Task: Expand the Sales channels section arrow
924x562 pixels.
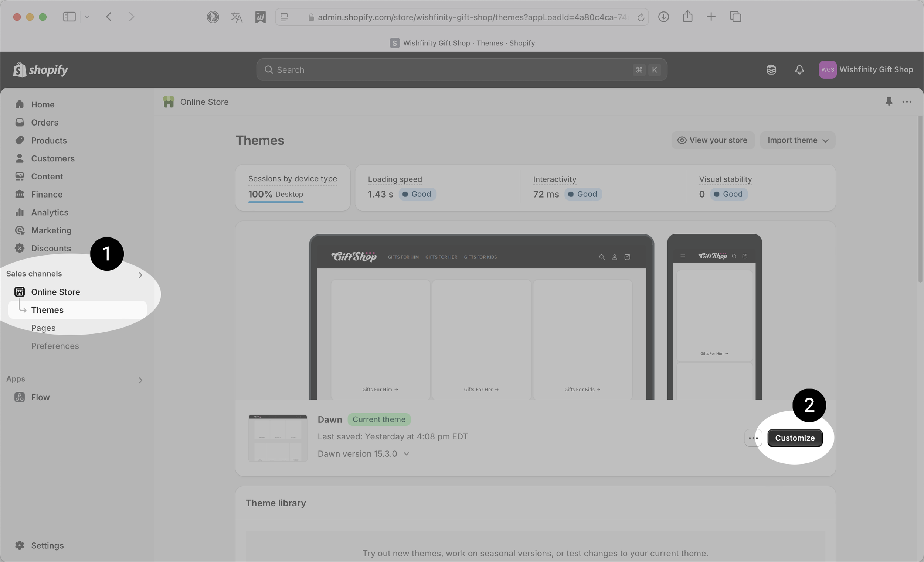Action: (x=140, y=275)
